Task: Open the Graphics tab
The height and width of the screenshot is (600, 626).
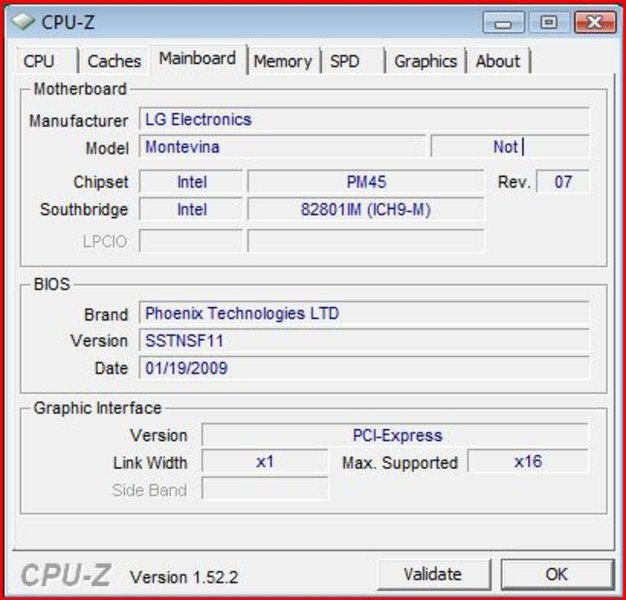Action: point(425,61)
